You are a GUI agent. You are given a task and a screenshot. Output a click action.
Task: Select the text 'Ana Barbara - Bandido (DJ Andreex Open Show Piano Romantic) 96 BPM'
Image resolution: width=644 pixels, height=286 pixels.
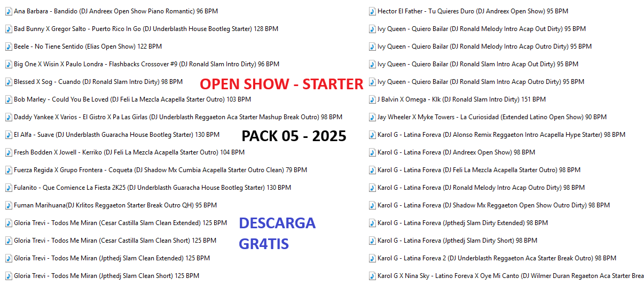click(116, 11)
